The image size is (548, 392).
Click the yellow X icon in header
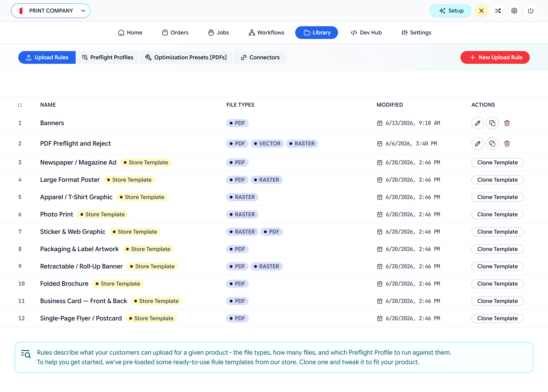481,11
